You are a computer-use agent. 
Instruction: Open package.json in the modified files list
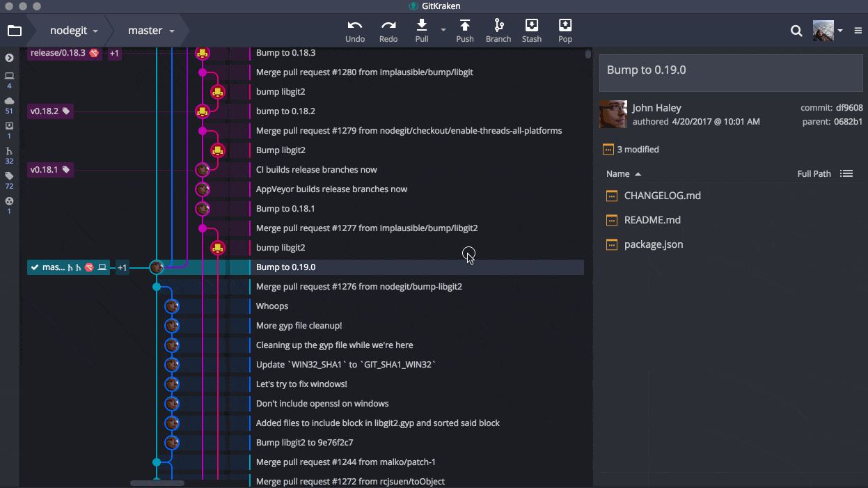coord(654,244)
